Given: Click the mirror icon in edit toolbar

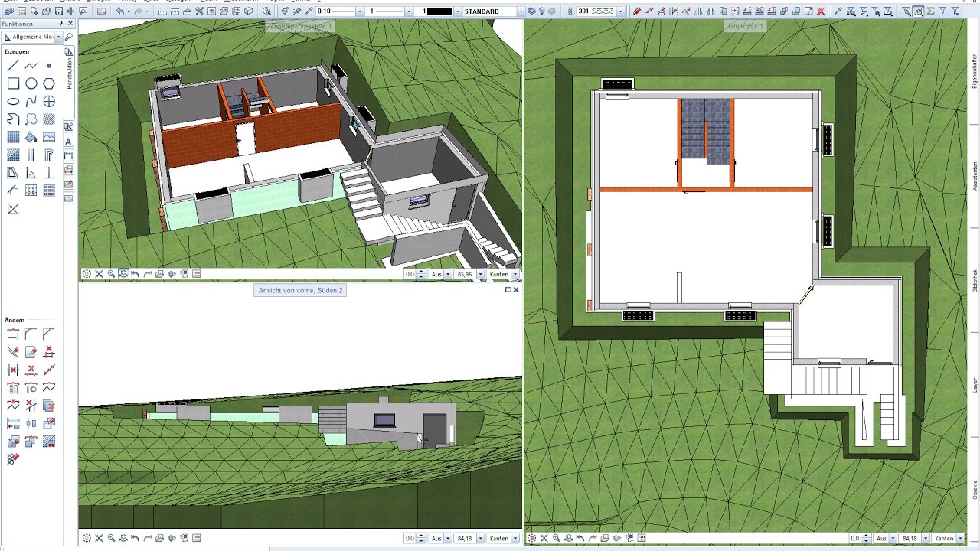Looking at the screenshot, I should click(x=698, y=11).
